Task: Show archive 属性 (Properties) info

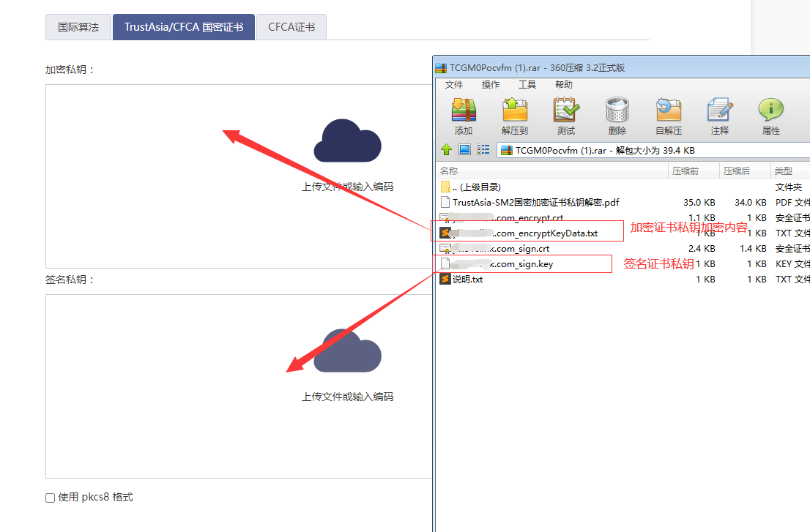Action: pyautogui.click(x=770, y=116)
